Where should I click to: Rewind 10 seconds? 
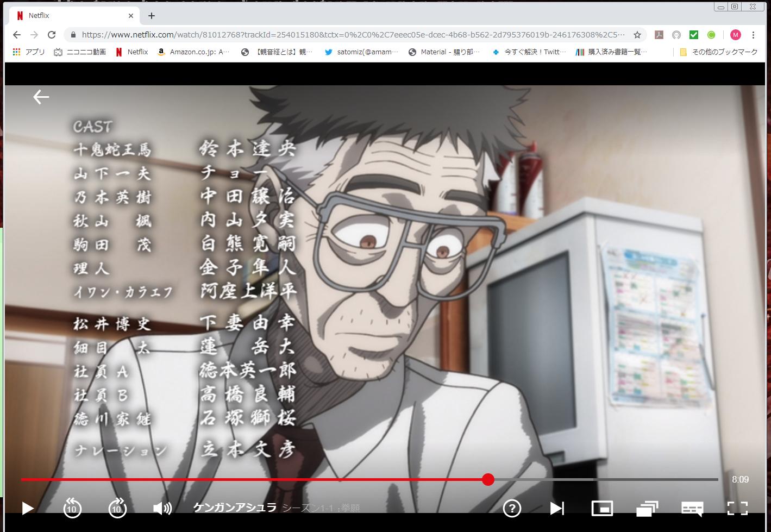tap(72, 508)
